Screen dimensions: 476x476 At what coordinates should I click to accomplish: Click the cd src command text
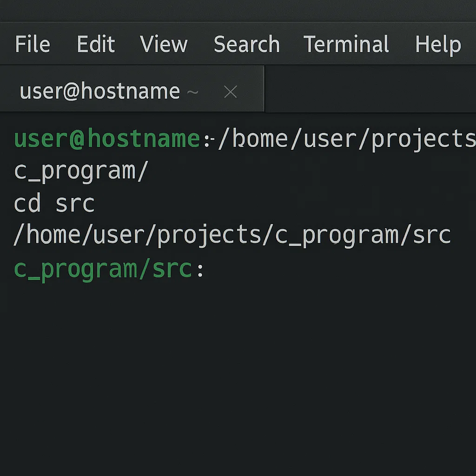pos(54,203)
